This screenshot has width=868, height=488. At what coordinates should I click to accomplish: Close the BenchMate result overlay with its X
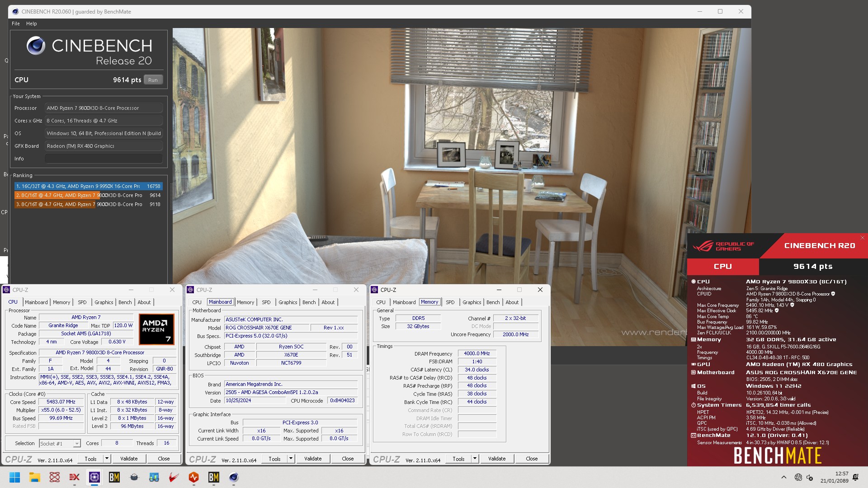coord(862,238)
